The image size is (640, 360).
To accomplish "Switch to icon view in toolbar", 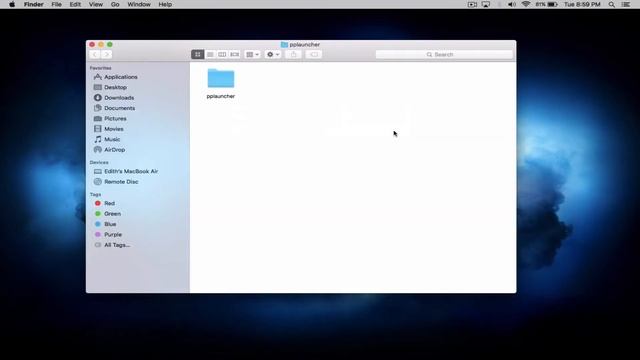I will tap(198, 54).
